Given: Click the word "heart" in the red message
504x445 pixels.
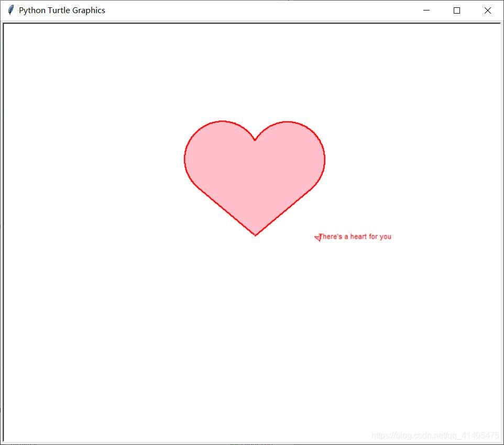Looking at the screenshot, I should tap(358, 237).
